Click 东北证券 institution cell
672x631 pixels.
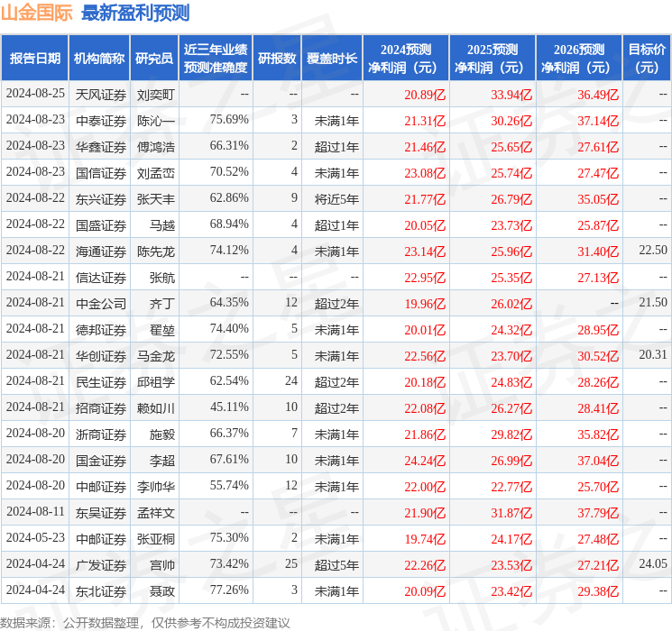(x=101, y=591)
